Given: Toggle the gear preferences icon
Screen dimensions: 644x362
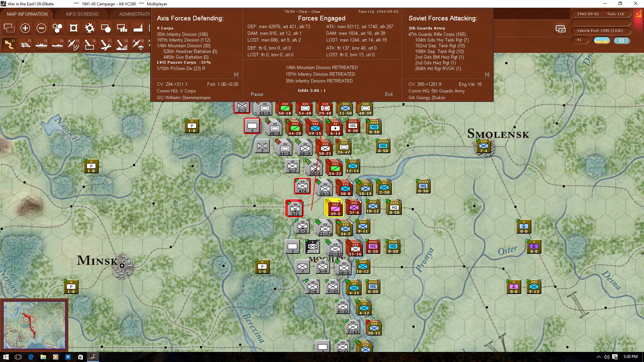Looking at the screenshot, I should pos(90,28).
